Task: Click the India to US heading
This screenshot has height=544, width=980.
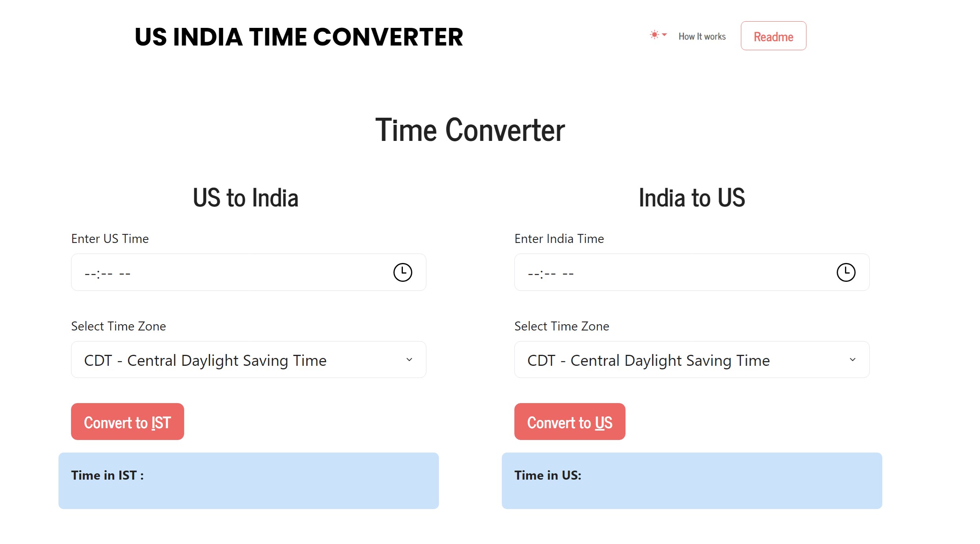Action: [x=692, y=197]
